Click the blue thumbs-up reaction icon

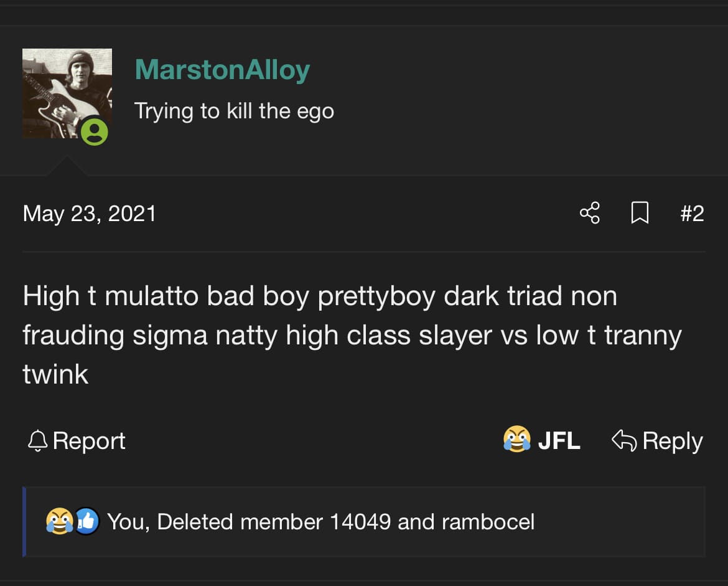pyautogui.click(x=87, y=521)
